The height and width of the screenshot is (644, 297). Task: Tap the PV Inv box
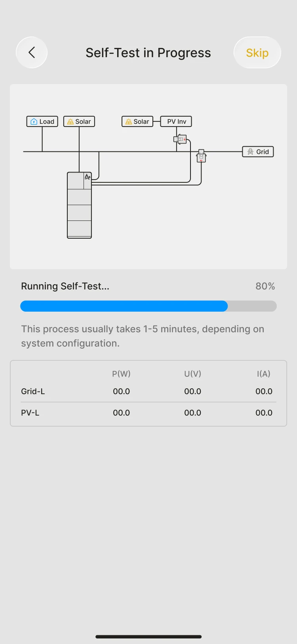176,121
